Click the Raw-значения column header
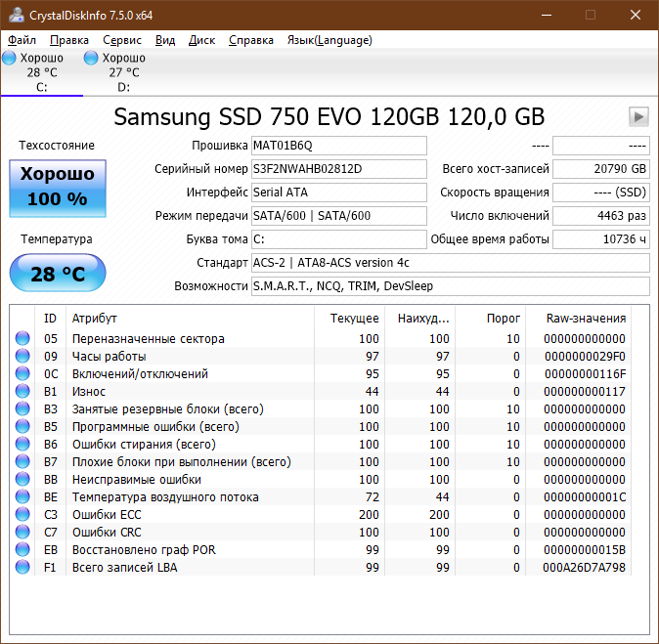 point(578,319)
